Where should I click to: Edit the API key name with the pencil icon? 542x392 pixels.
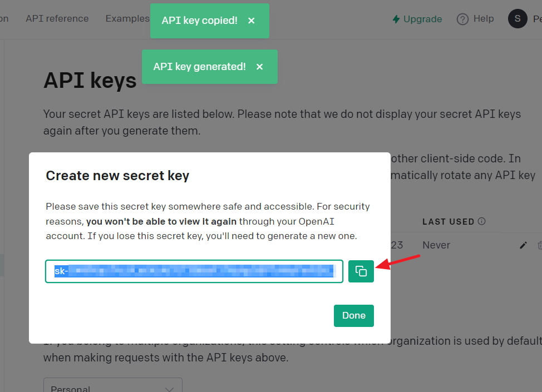(523, 245)
